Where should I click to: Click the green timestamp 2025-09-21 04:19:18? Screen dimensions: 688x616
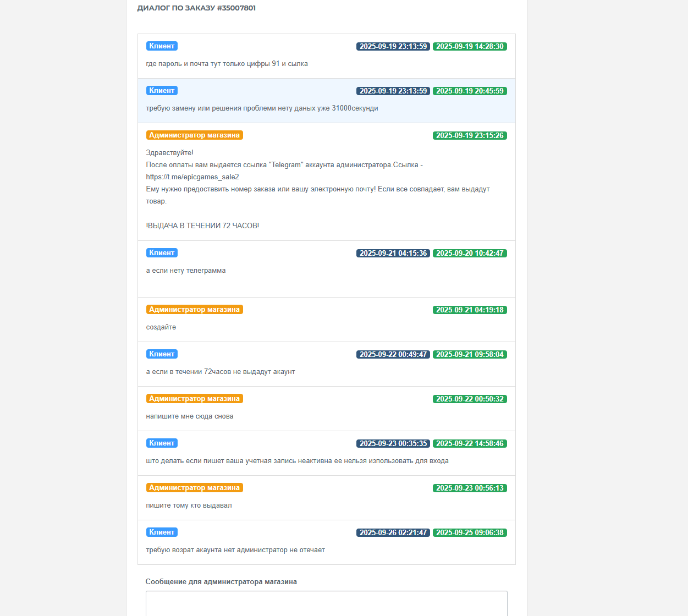tap(470, 310)
